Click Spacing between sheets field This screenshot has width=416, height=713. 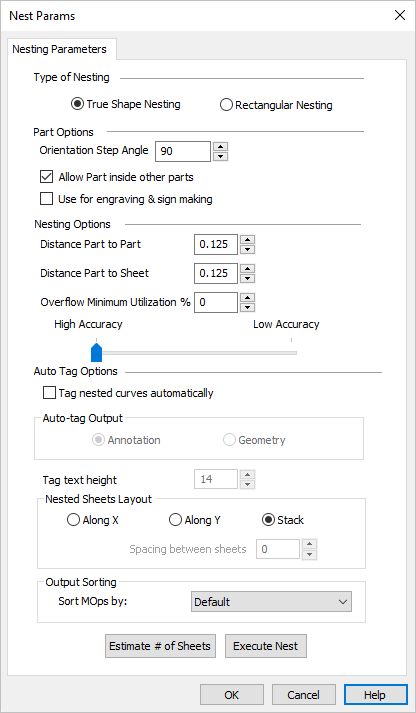click(x=278, y=549)
